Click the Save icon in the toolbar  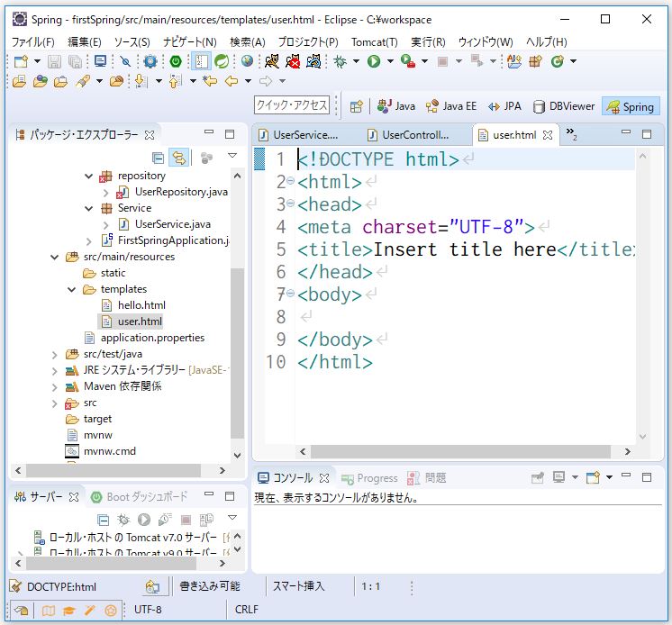click(x=54, y=61)
